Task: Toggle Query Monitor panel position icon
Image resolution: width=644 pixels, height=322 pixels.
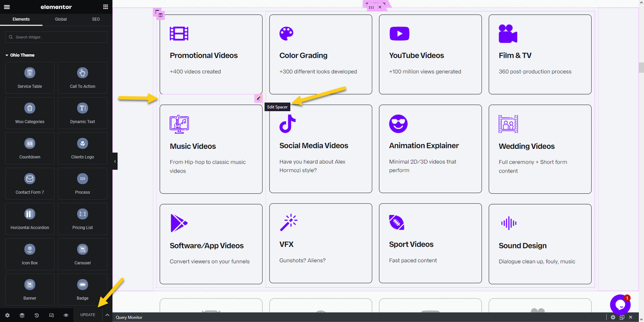Action: pyautogui.click(x=622, y=317)
